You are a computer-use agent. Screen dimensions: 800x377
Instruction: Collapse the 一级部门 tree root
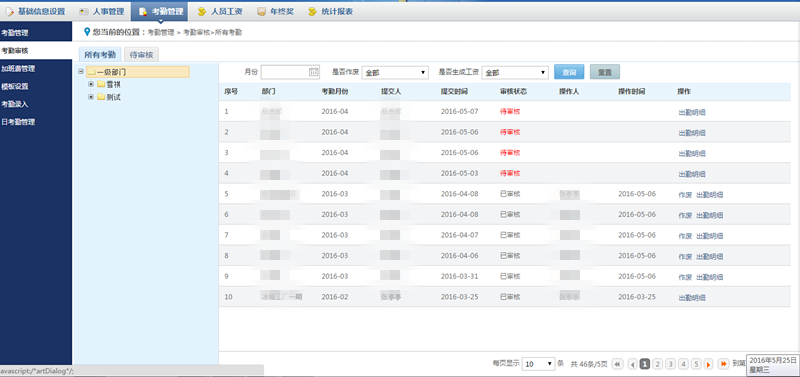tap(81, 71)
